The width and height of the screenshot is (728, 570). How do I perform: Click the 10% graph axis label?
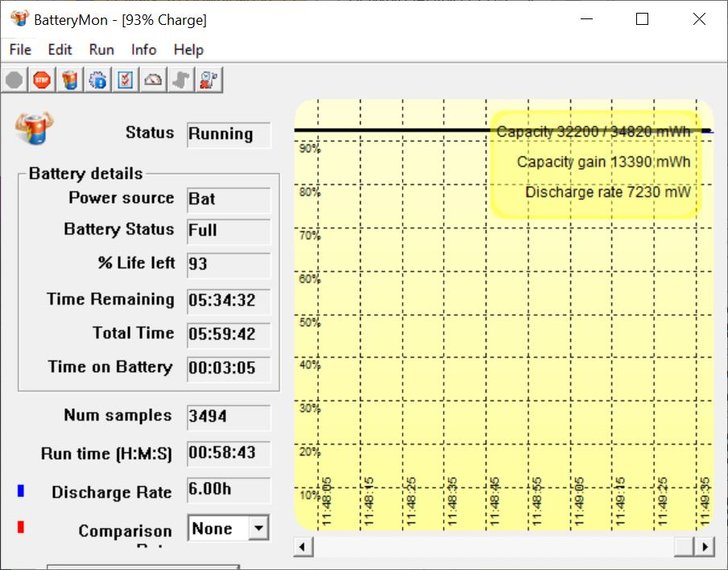pyautogui.click(x=310, y=495)
